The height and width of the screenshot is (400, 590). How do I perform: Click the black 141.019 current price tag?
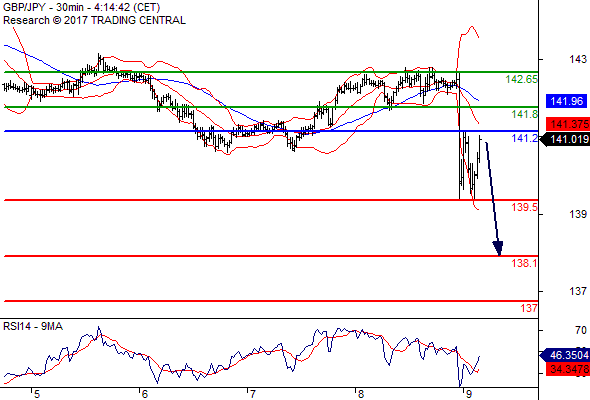(566, 140)
